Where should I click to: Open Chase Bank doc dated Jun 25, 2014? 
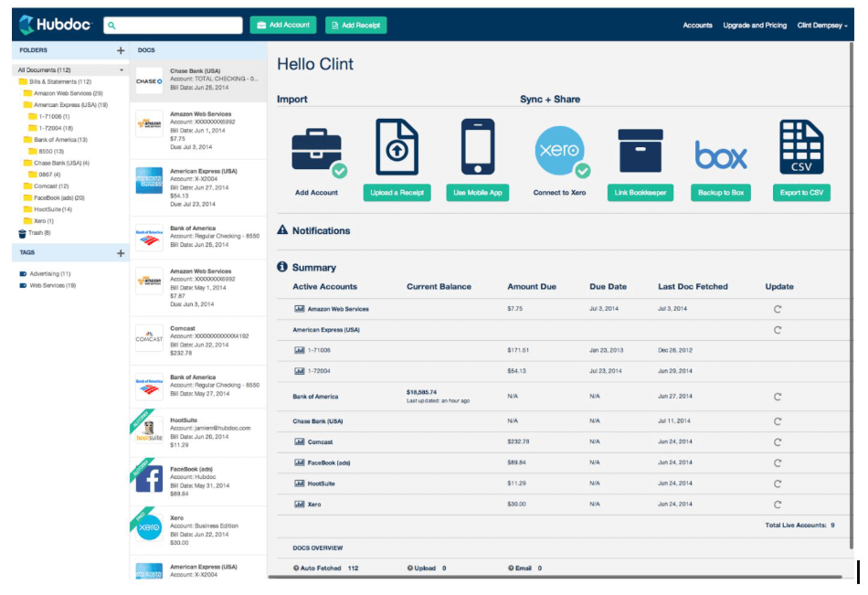(198, 80)
